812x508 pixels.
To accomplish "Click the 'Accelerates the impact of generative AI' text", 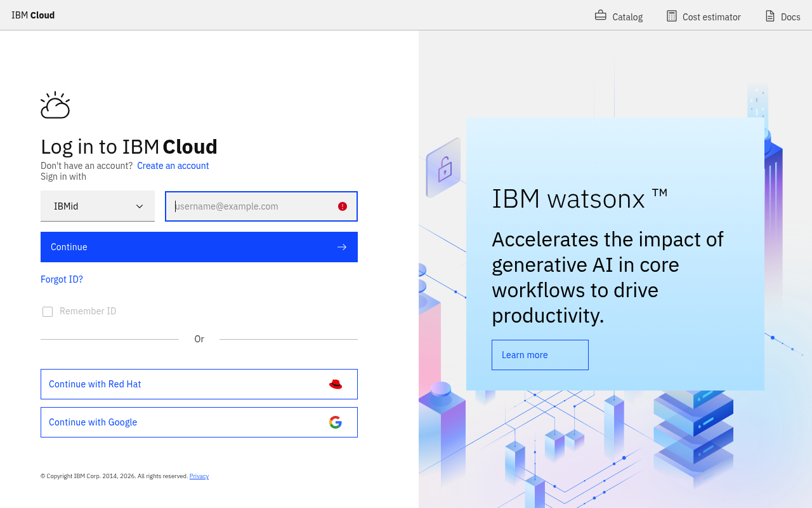I will (608, 277).
